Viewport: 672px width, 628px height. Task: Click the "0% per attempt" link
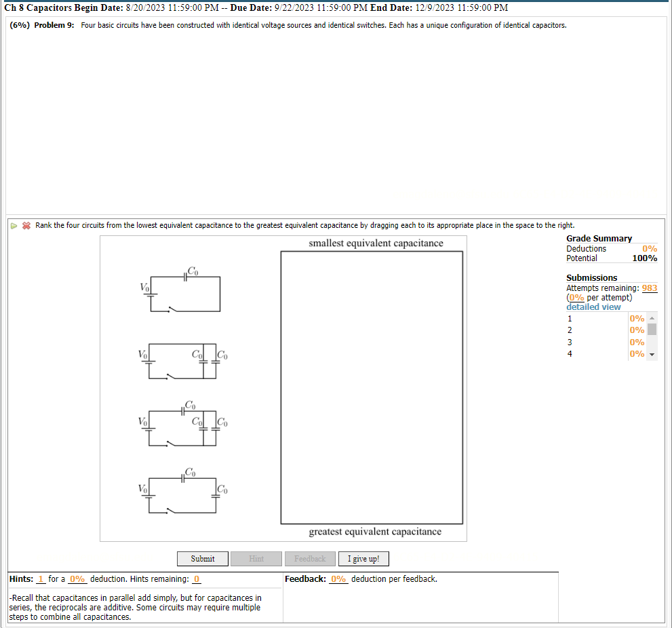[575, 297]
